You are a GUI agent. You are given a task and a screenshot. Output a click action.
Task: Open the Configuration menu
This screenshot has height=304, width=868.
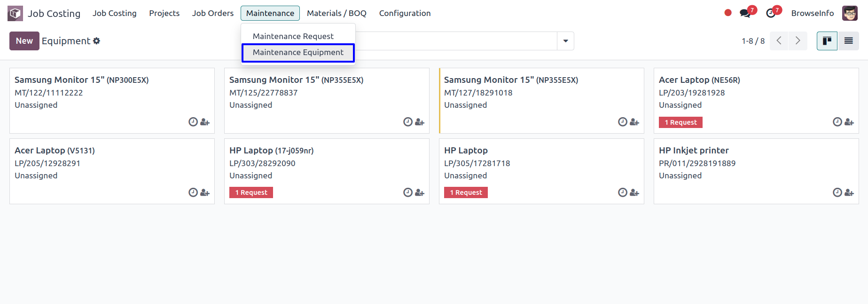(x=405, y=13)
